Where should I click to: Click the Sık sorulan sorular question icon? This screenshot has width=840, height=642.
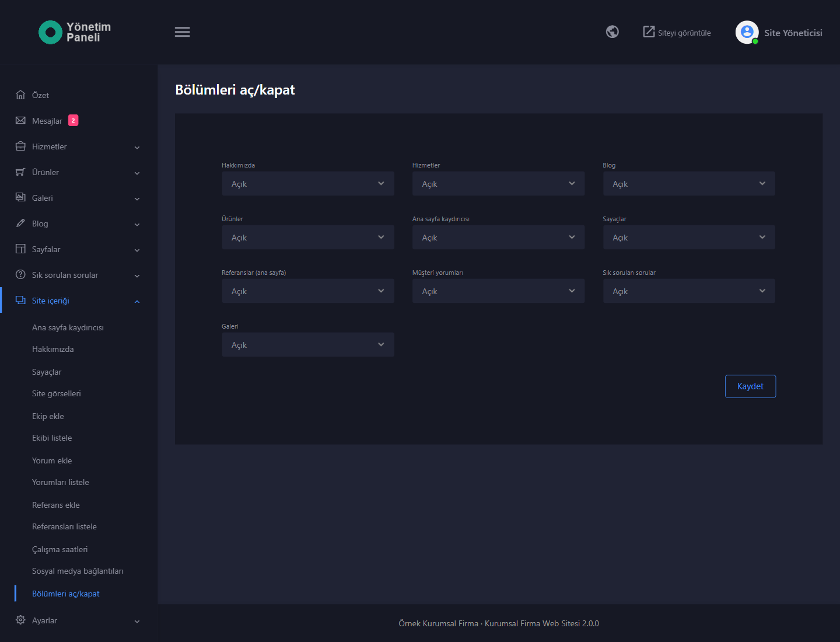(x=20, y=274)
